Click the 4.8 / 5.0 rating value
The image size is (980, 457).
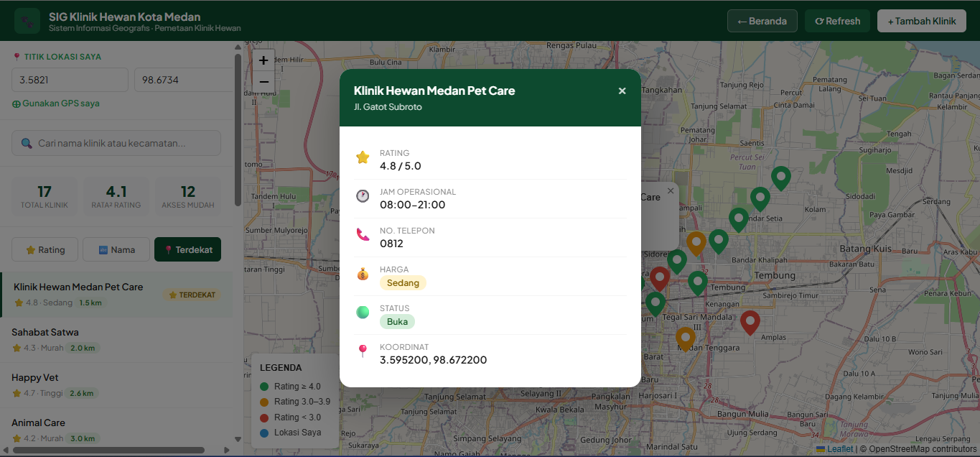pos(401,166)
